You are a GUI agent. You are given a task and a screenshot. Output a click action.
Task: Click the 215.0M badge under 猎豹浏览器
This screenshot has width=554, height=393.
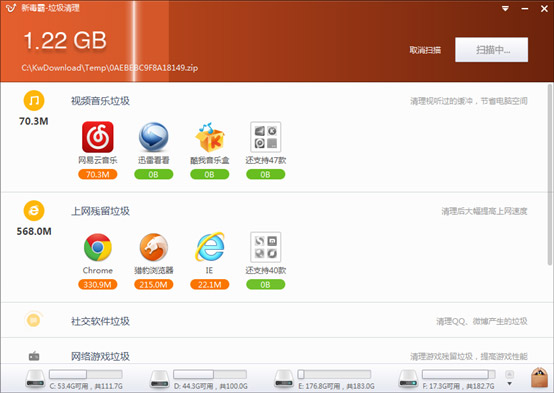point(153,285)
